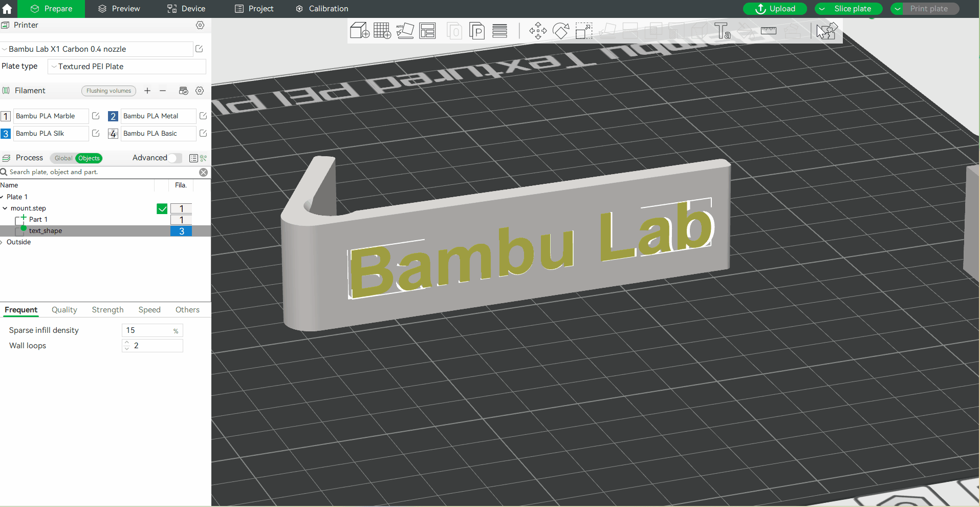Click the AMS filament sync icon
980x507 pixels.
pos(183,91)
